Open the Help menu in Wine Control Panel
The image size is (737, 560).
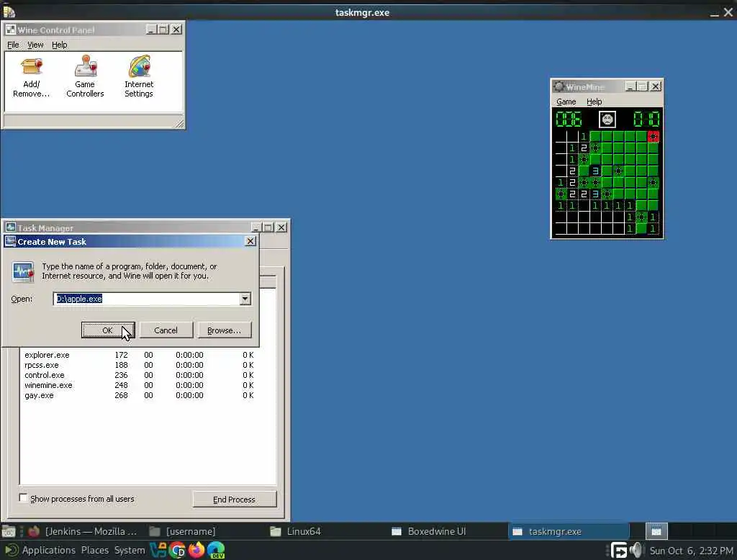(59, 45)
